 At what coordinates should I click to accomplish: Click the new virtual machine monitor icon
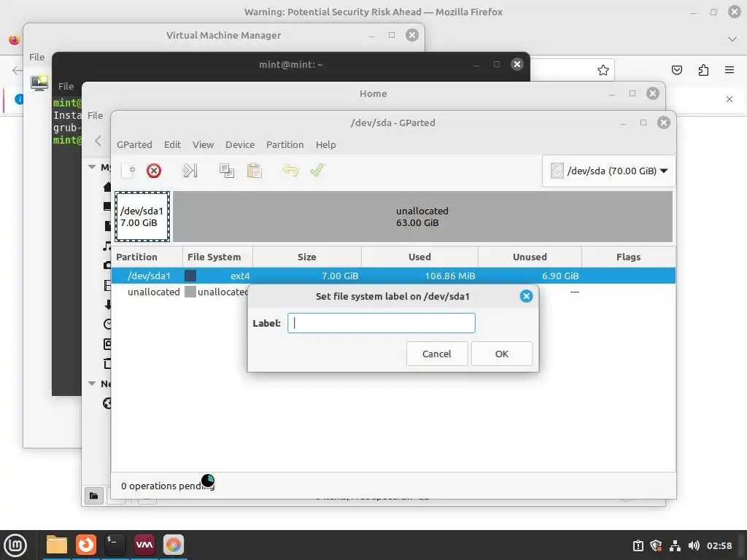point(39,83)
